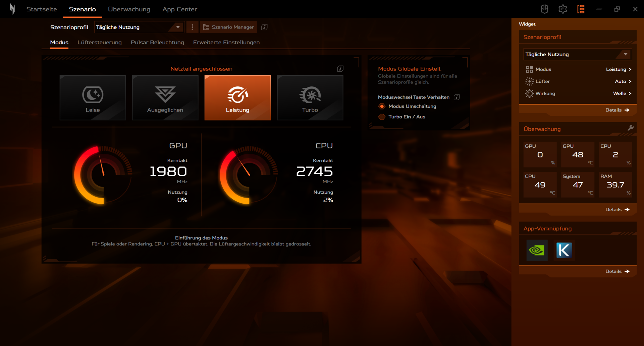Viewport: 644px width, 346px height.
Task: Select Modus Umschaltung radio option
Action: pos(382,106)
